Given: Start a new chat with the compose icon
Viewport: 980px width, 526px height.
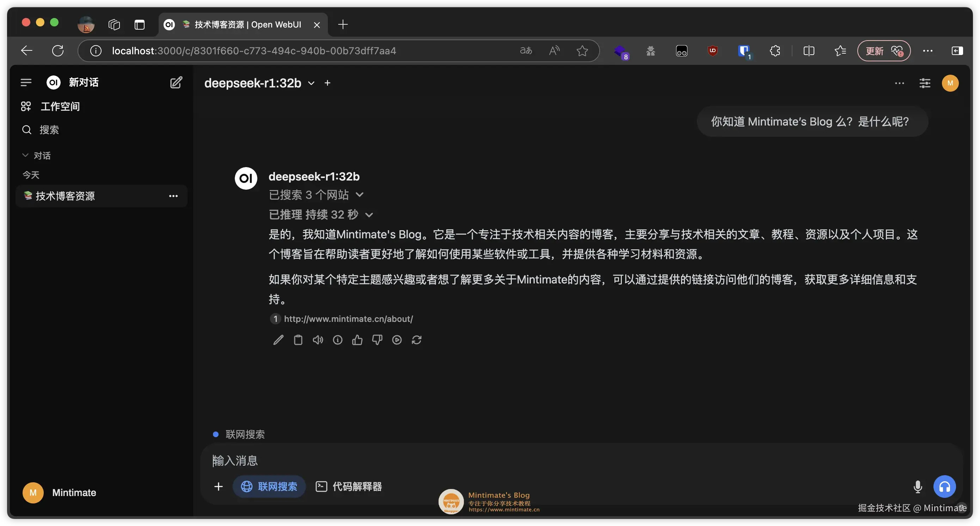Looking at the screenshot, I should (176, 82).
